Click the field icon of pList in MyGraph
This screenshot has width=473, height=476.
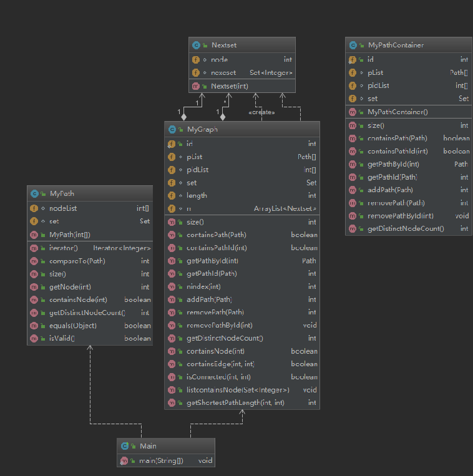(x=172, y=157)
